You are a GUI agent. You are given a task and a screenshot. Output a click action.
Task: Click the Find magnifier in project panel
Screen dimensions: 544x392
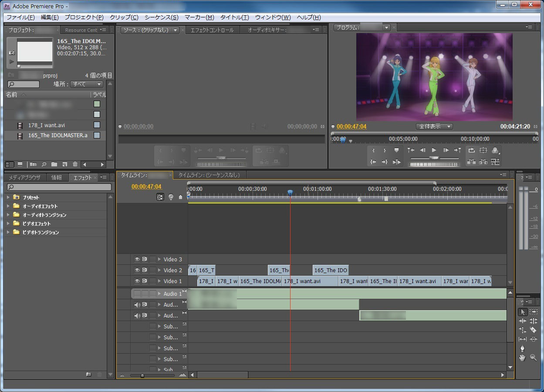tap(44, 164)
